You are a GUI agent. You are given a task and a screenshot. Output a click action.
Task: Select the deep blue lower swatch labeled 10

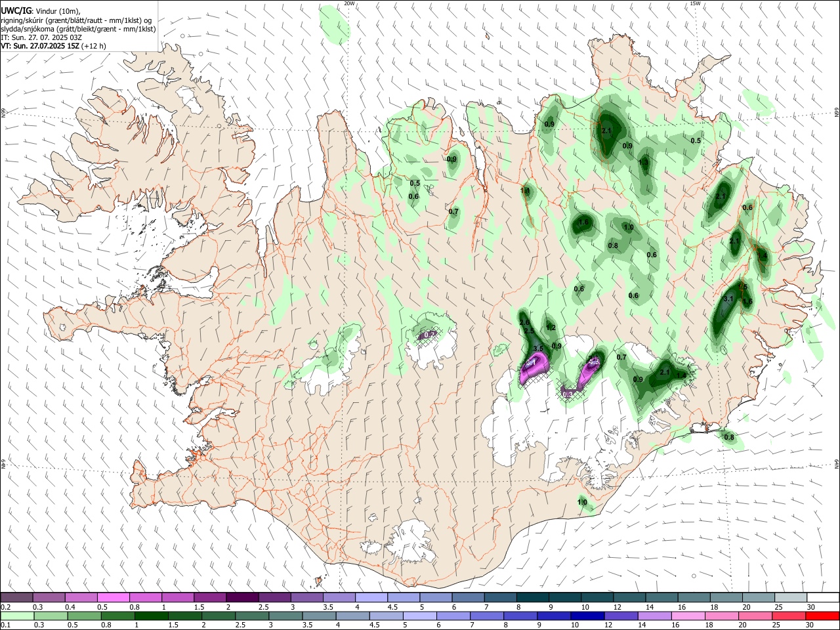click(x=588, y=616)
